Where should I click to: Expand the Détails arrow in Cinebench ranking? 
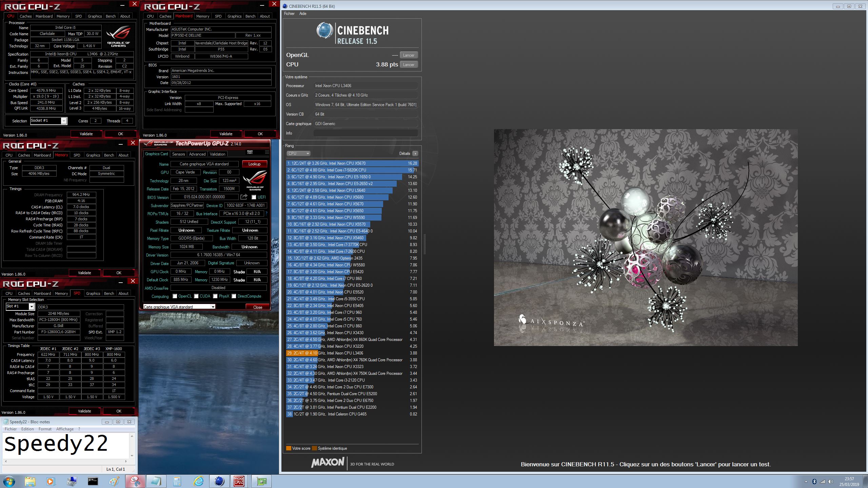coord(415,154)
